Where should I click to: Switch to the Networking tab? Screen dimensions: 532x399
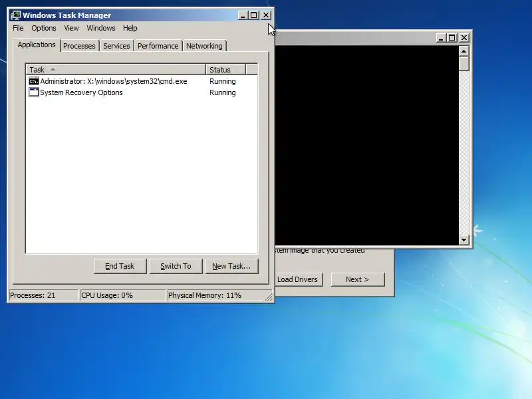204,46
